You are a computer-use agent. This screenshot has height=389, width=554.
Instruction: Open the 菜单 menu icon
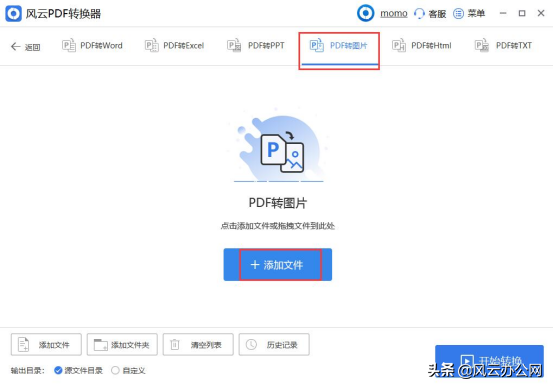point(458,13)
